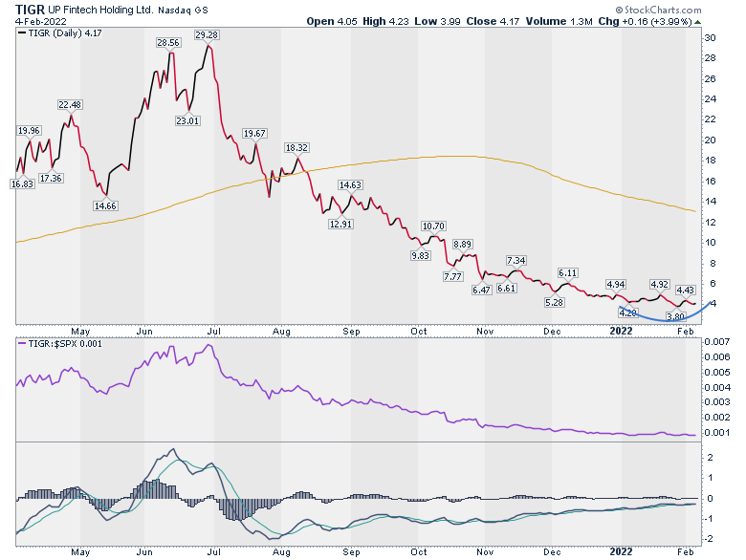Screen dimensions: 746x560
Task: Click the 17.36 price label
Action: click(x=51, y=179)
